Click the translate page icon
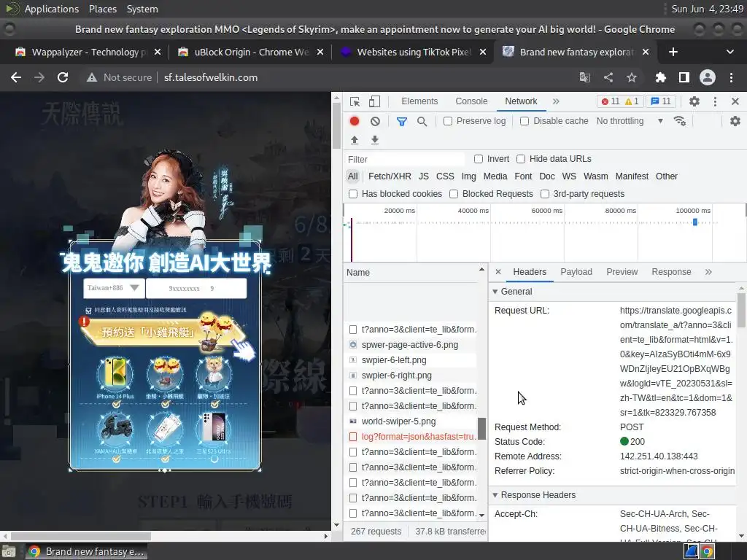Viewport: 747px width, 560px height. (584, 77)
